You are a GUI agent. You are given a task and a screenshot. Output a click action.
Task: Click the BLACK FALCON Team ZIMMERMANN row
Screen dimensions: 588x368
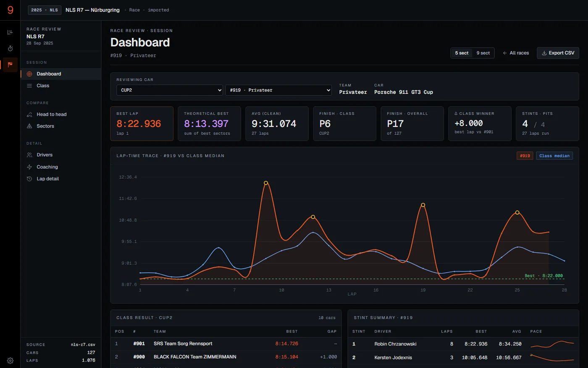226,357
